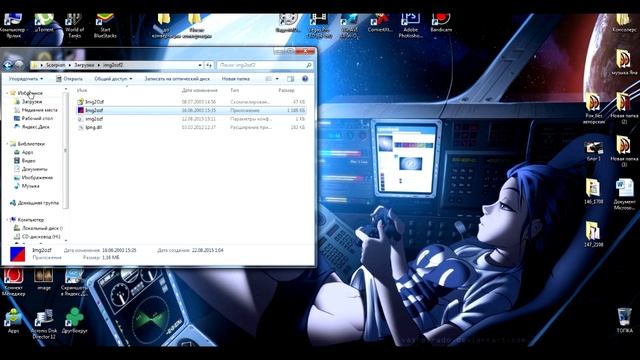Select the img2ozf configuration settings file
640x360 pixels.
click(191, 119)
